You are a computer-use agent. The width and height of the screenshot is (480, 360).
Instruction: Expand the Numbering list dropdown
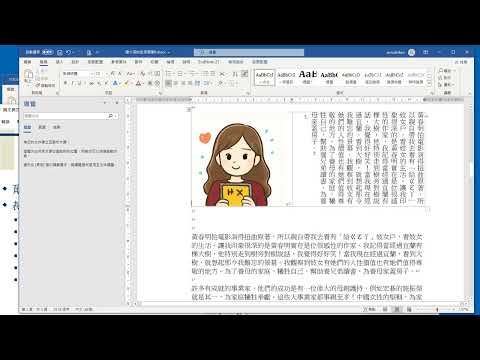(x=185, y=73)
